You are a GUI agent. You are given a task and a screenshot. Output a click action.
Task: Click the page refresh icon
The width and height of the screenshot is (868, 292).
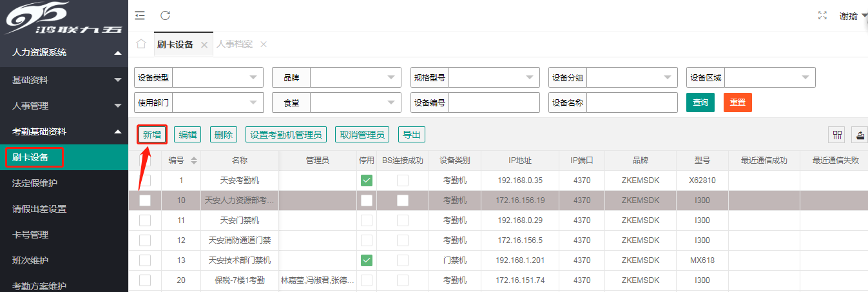166,15
